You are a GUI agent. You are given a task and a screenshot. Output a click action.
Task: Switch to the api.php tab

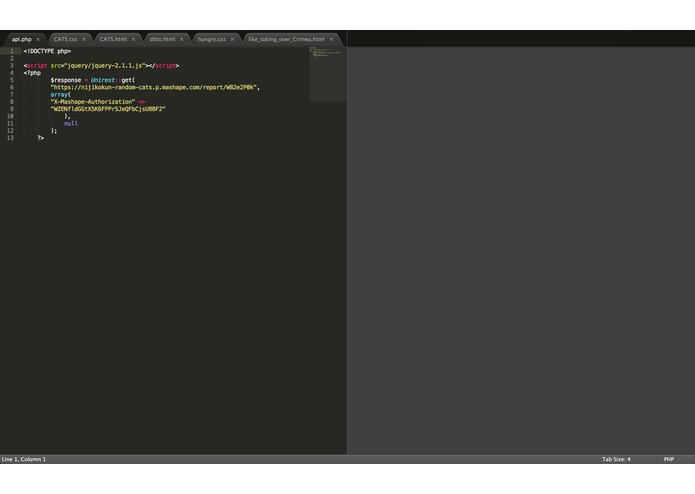22,39
